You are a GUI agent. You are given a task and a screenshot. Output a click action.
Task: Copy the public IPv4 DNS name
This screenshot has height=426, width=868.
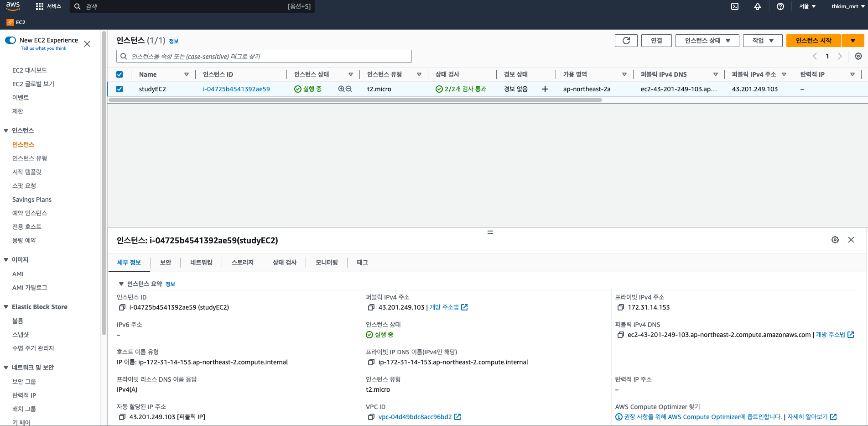621,335
